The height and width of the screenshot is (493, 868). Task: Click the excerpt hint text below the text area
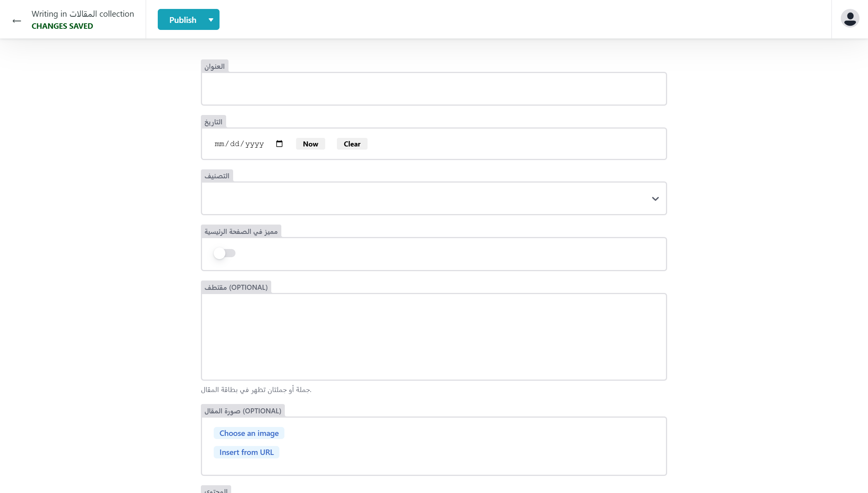(256, 390)
